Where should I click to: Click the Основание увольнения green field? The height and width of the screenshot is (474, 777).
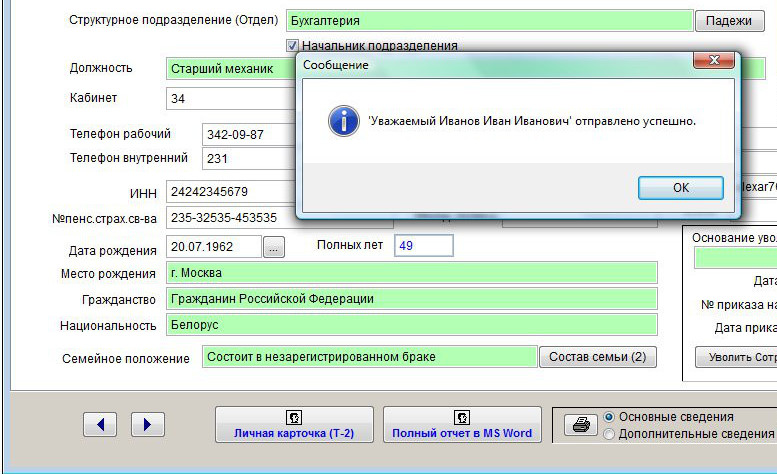click(736, 258)
